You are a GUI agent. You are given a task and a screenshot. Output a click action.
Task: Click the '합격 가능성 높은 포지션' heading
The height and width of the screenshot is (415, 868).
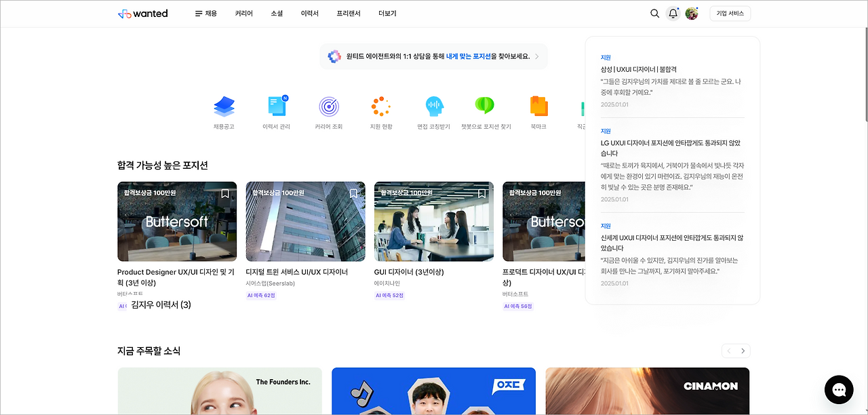pos(163,165)
